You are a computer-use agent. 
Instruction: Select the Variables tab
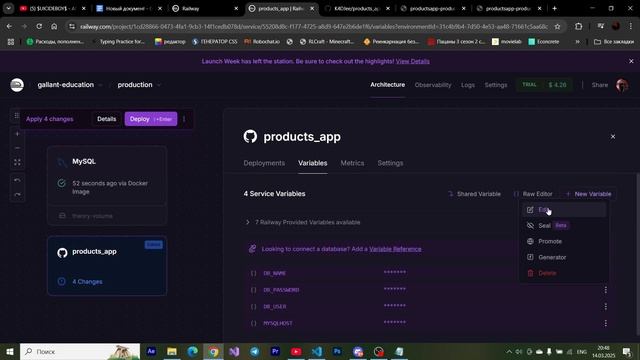(x=313, y=163)
